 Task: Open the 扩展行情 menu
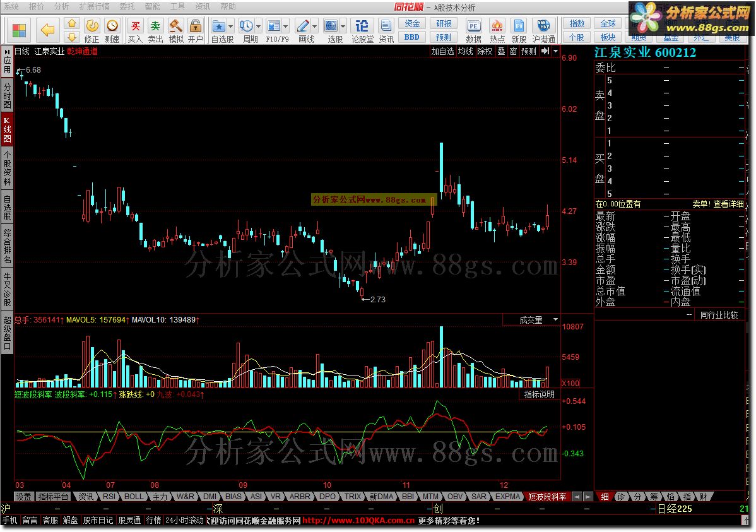pos(94,6)
